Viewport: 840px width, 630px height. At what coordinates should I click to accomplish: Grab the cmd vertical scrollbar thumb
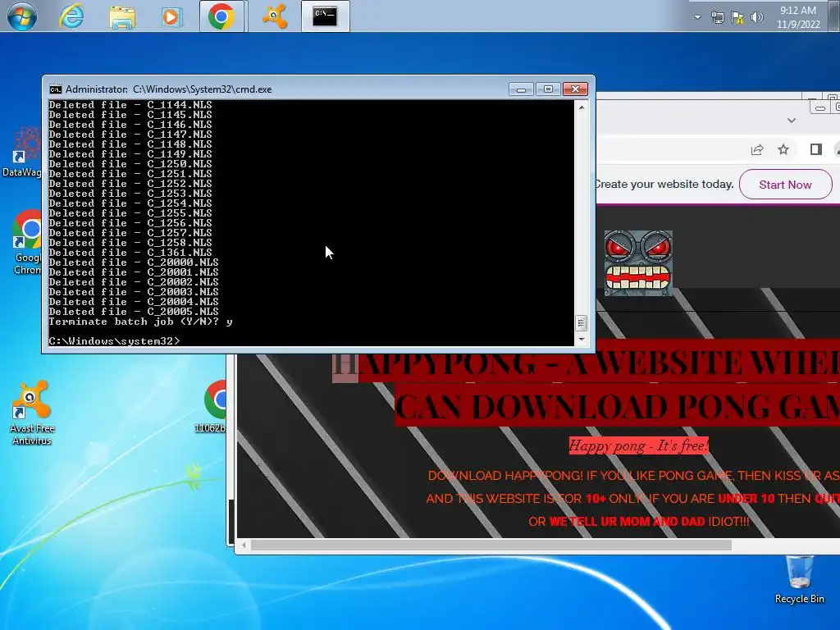582,323
